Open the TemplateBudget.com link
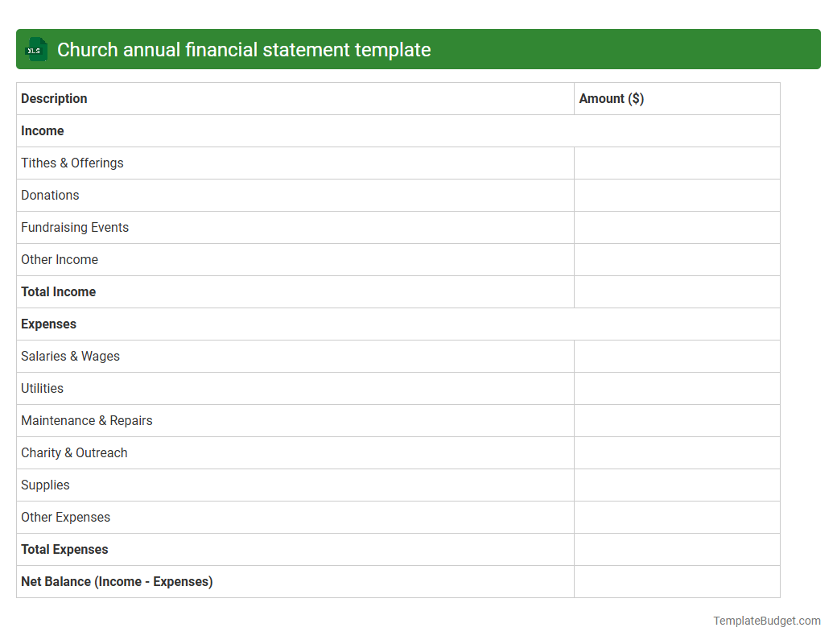837x644 pixels. (x=766, y=621)
